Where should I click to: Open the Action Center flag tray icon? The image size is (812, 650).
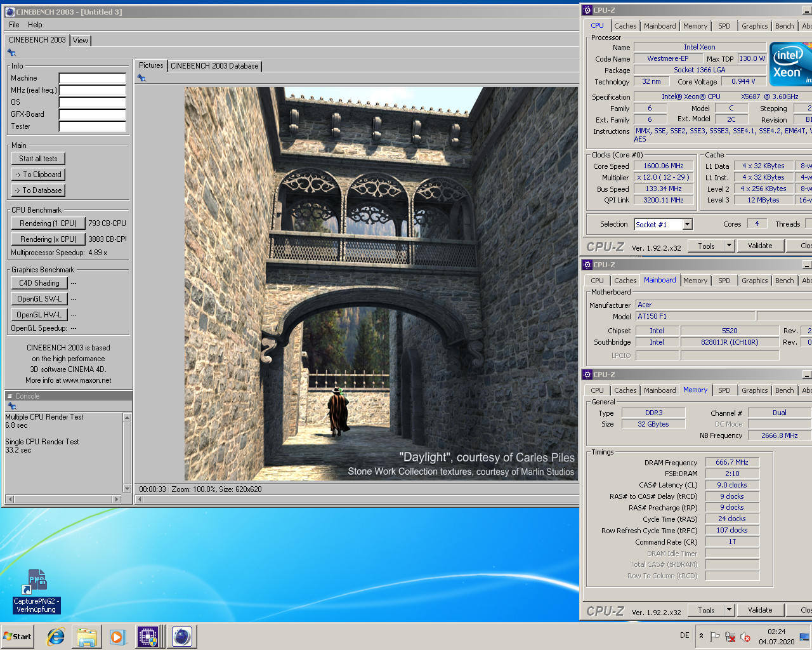tap(714, 637)
